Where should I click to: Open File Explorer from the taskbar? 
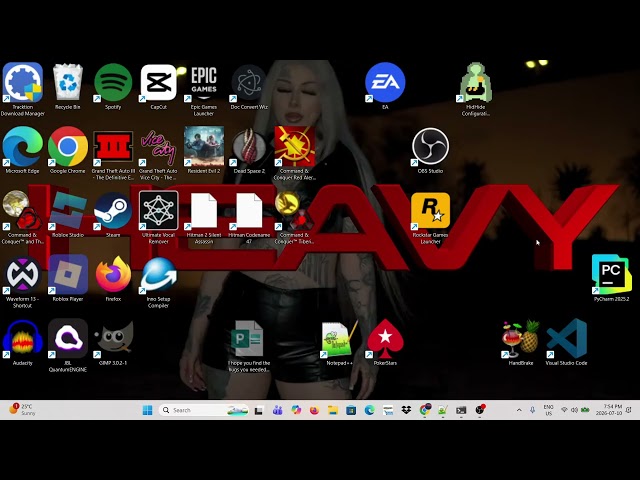coord(333,410)
